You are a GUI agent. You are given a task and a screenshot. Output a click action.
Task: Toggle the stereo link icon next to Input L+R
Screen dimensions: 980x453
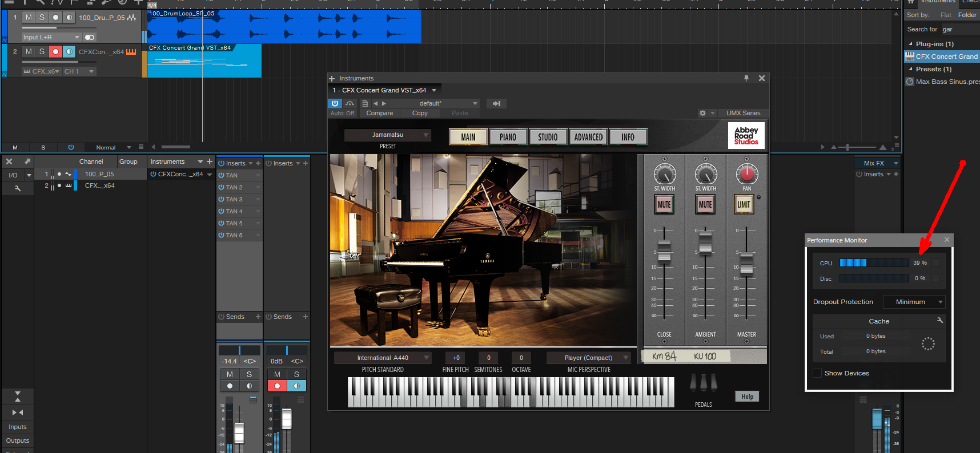pos(90,37)
